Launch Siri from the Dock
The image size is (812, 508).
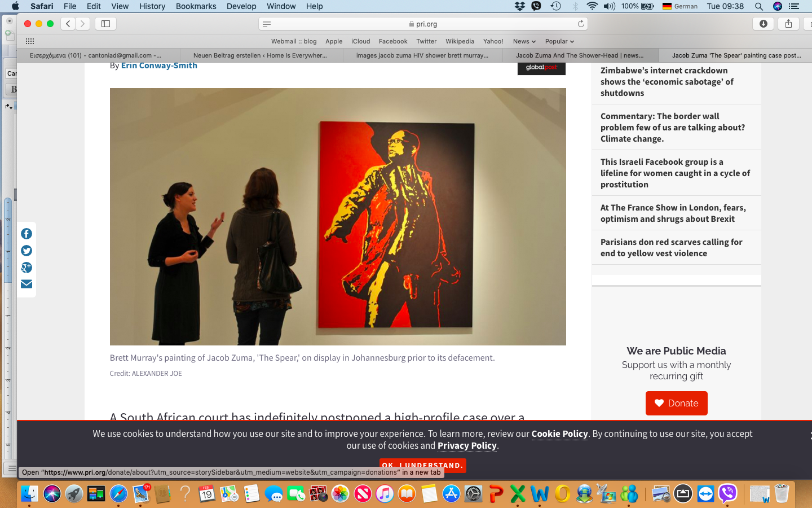(52, 494)
